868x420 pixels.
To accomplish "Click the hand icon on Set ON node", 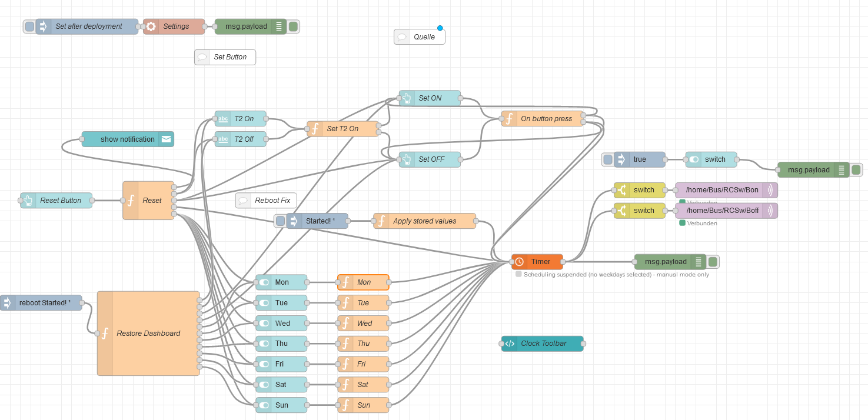I will tap(407, 98).
